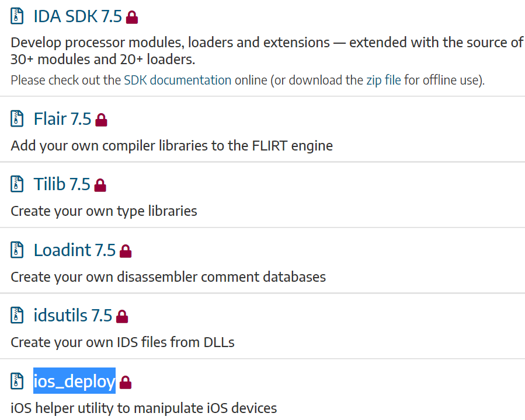525x420 pixels.
Task: Visit the SDK documentation link
Action: (x=178, y=80)
